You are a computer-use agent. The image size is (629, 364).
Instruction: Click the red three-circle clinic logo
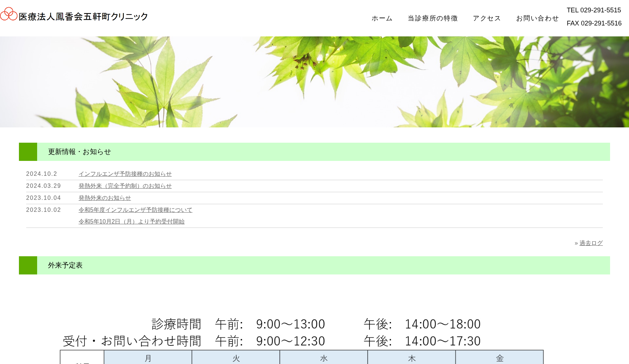pos(9,14)
